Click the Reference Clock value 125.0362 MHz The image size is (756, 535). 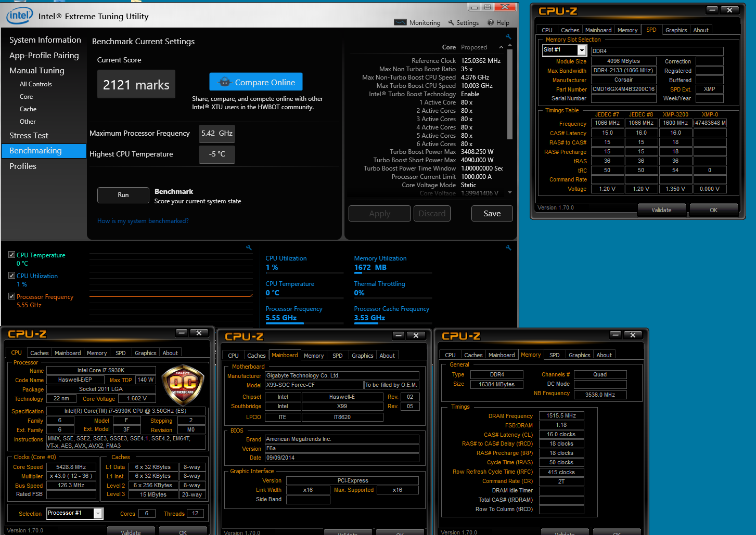pyautogui.click(x=481, y=61)
